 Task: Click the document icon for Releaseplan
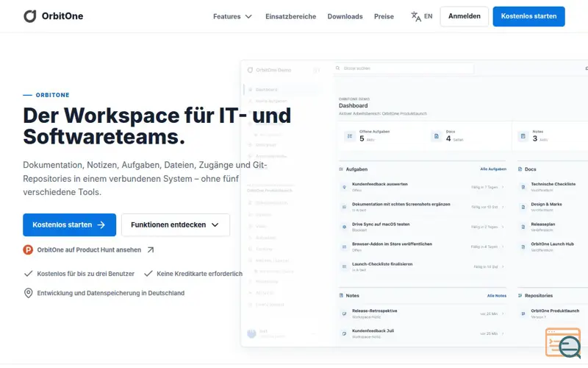tap(523, 227)
